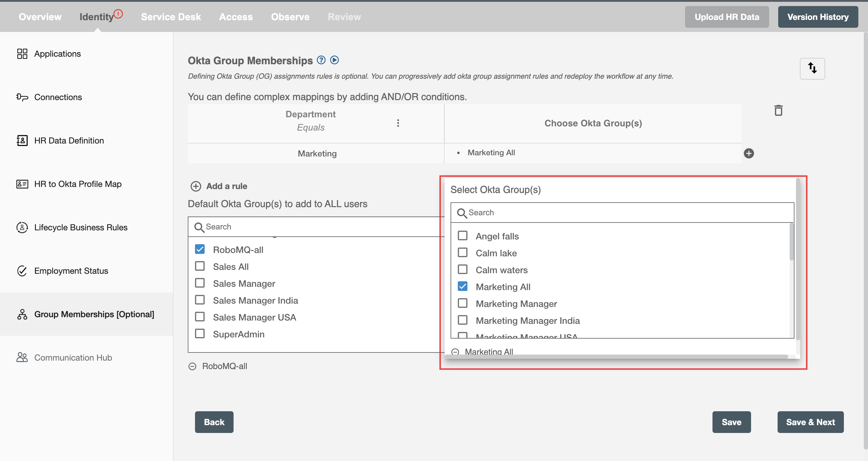868x461 pixels.
Task: Check the SuperAdmin checkbox
Action: (200, 334)
